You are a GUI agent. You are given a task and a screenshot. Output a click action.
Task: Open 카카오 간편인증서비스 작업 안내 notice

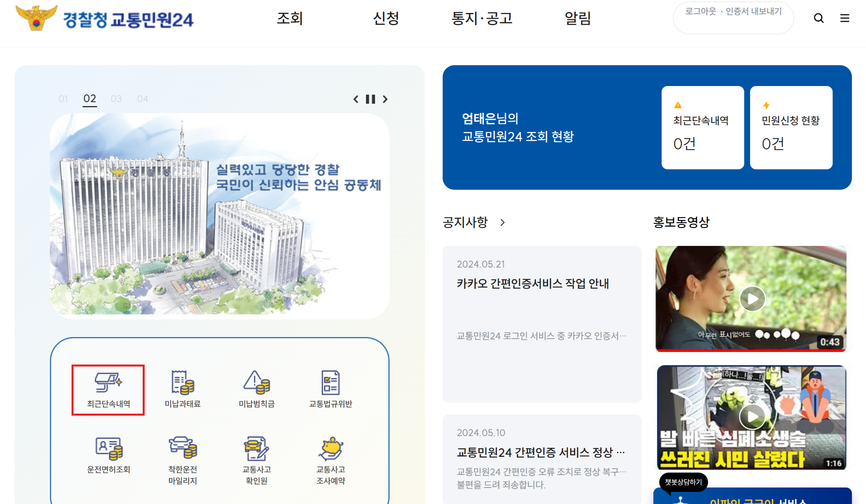pos(533,283)
